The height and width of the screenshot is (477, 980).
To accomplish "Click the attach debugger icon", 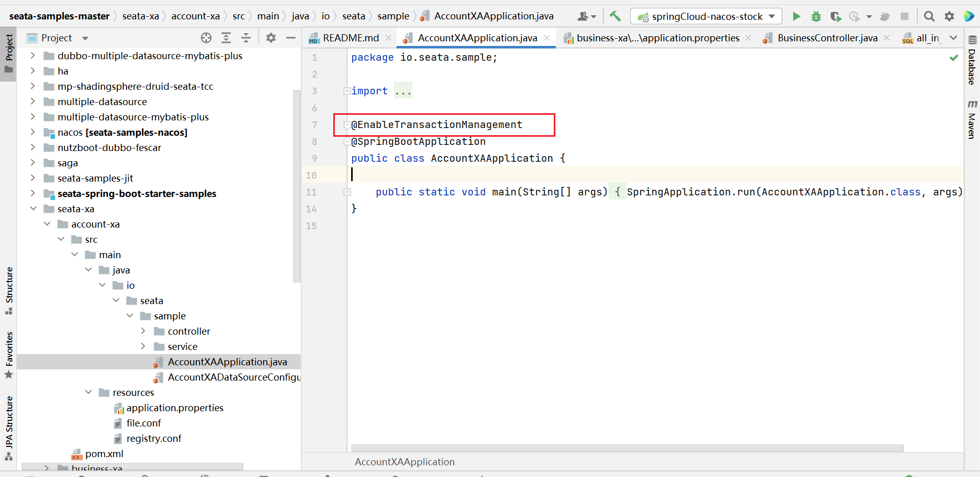I will click(885, 16).
